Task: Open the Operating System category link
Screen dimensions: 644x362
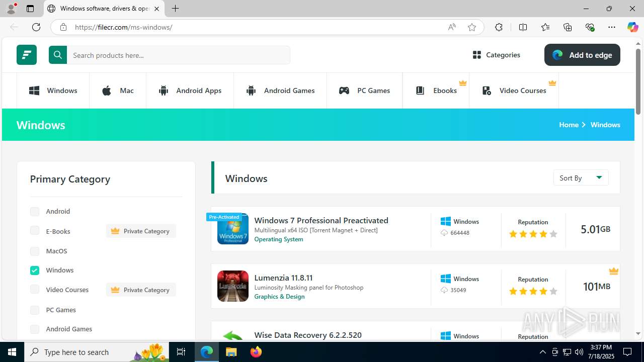Action: (279, 239)
